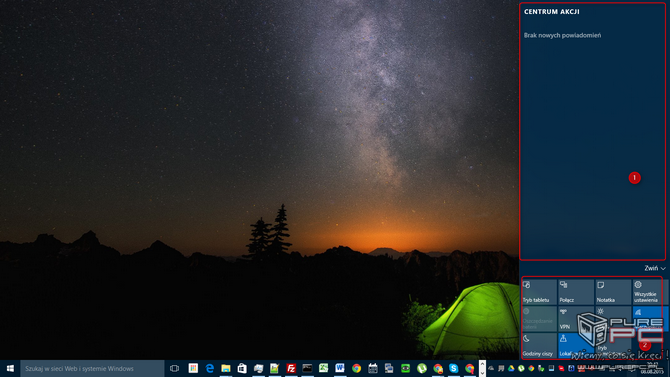Open the Notatka quick action tile
This screenshot has height=377, width=670.
613,292
